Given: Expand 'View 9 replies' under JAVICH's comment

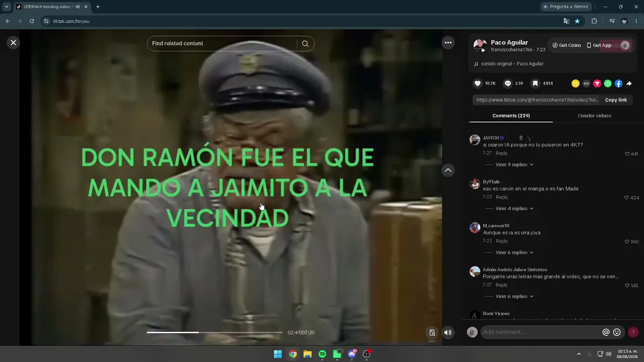Looking at the screenshot, I should (514, 165).
